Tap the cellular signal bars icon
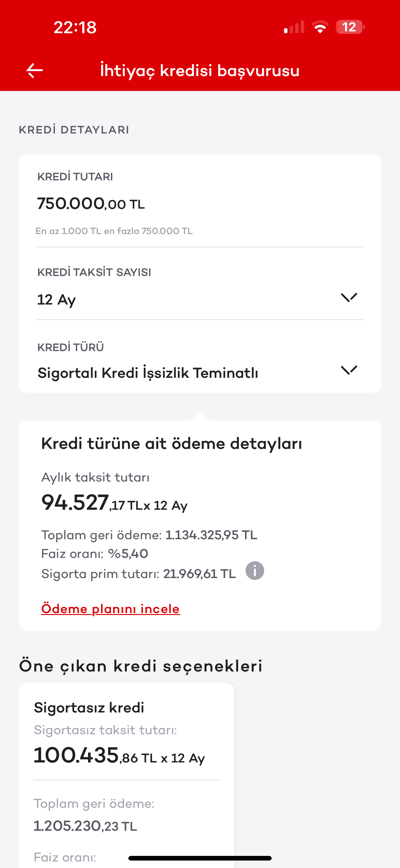This screenshot has width=400, height=868. (x=294, y=27)
